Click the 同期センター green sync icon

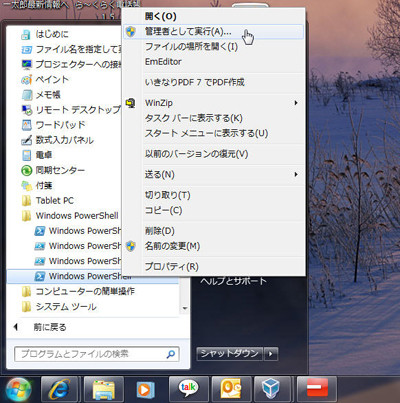(26, 171)
